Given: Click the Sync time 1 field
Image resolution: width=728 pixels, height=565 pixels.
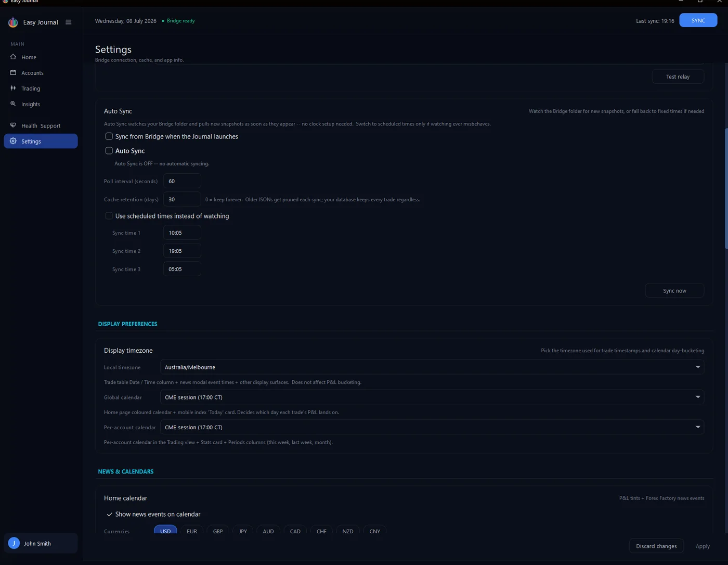Looking at the screenshot, I should (x=182, y=233).
